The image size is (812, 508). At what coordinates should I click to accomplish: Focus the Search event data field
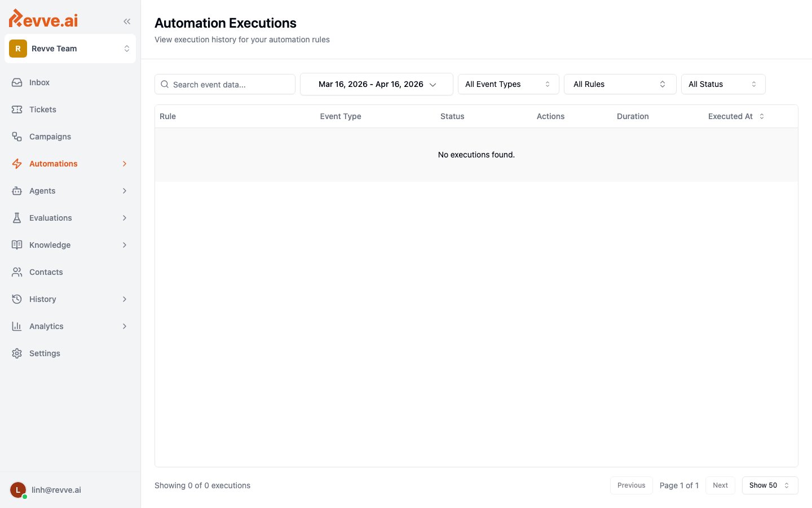225,84
